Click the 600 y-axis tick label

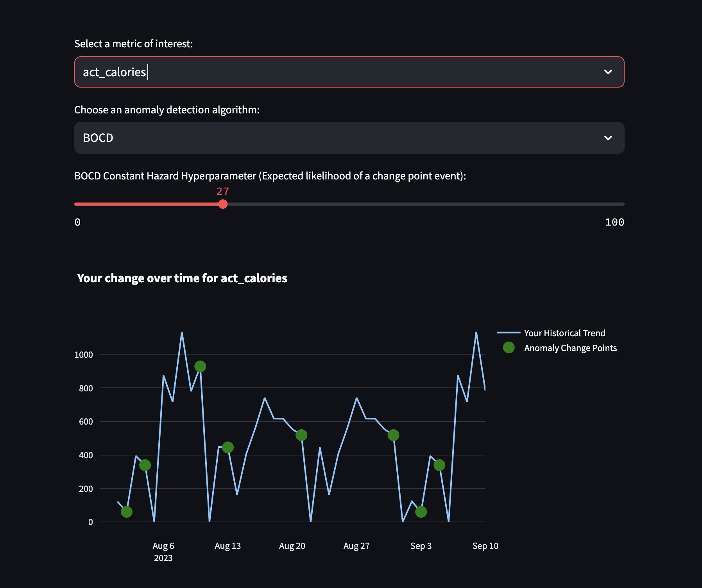[86, 421]
